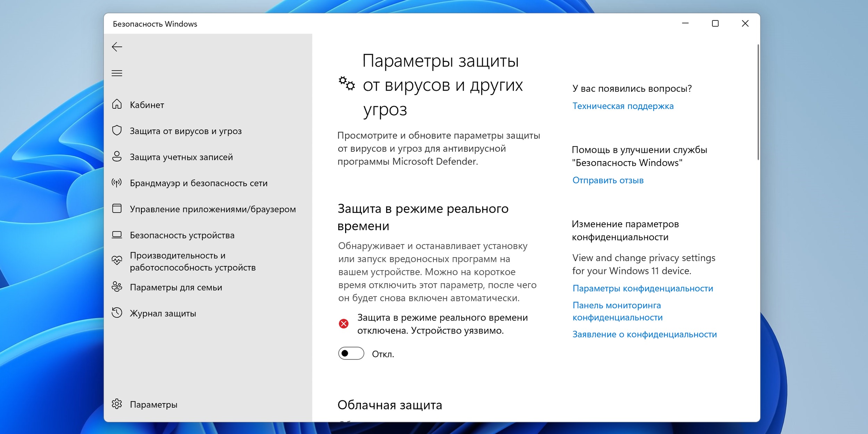Click the firewall icon for Брандмауэр и безопасность сети

pos(117,183)
